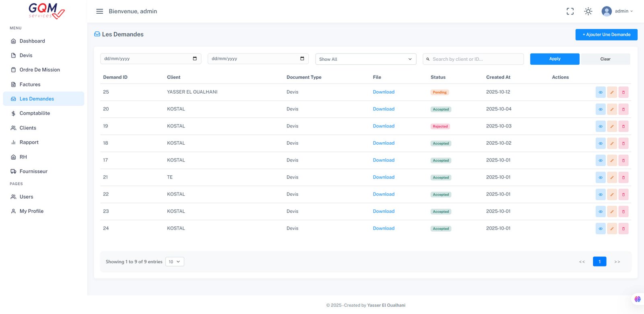Viewport: 644px width, 314px height.
Task: Enter fullscreen mode via top bar icon
Action: click(570, 11)
